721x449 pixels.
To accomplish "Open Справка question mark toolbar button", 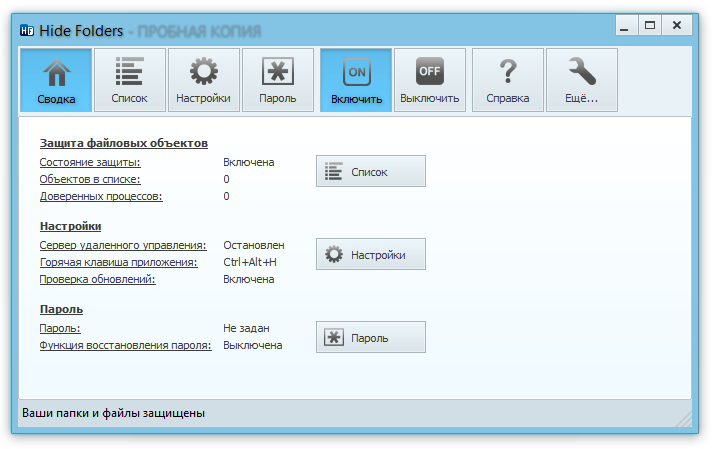I will (508, 80).
